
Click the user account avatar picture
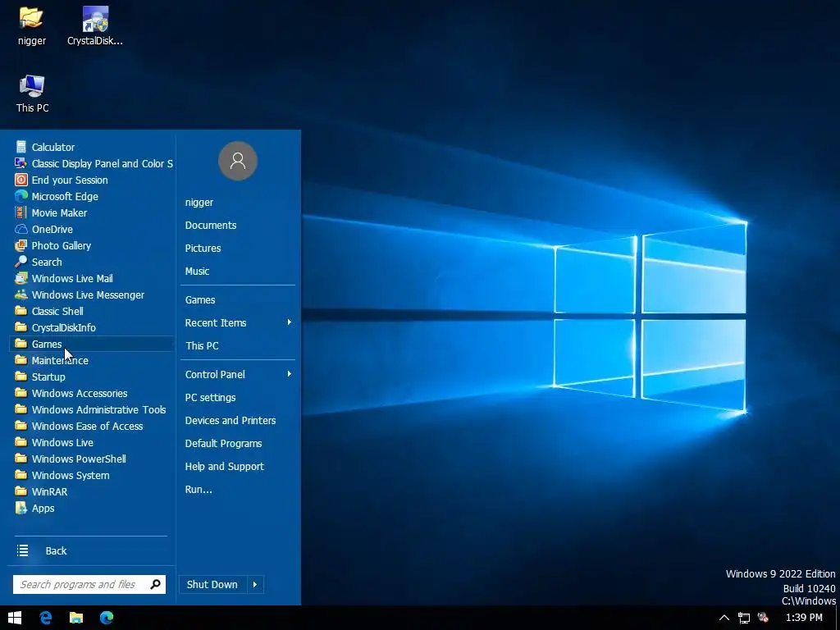(x=238, y=161)
